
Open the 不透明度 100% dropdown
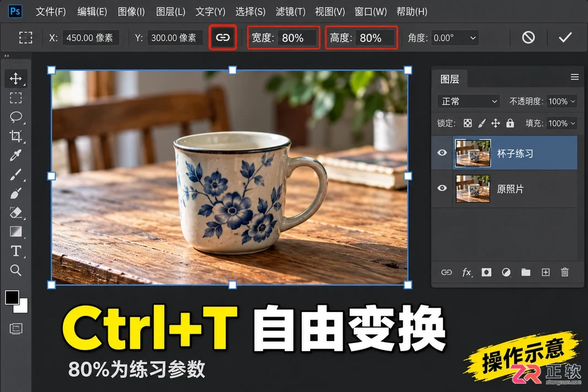pyautogui.click(x=561, y=101)
